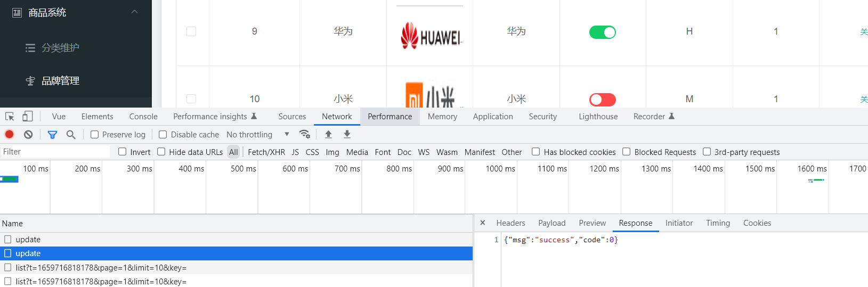The width and height of the screenshot is (868, 287).
Task: Open the Performance tab
Action: point(390,117)
